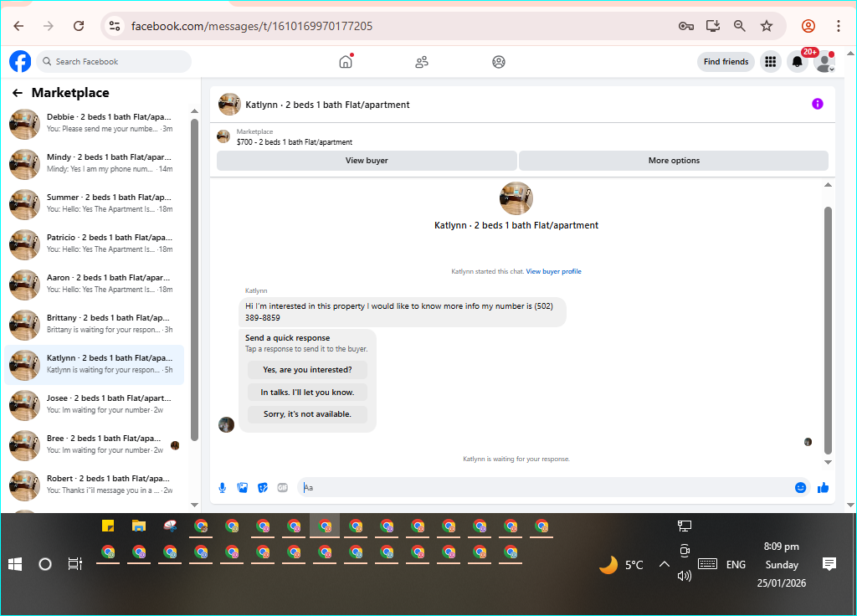Open volume control in system tray

685,576
